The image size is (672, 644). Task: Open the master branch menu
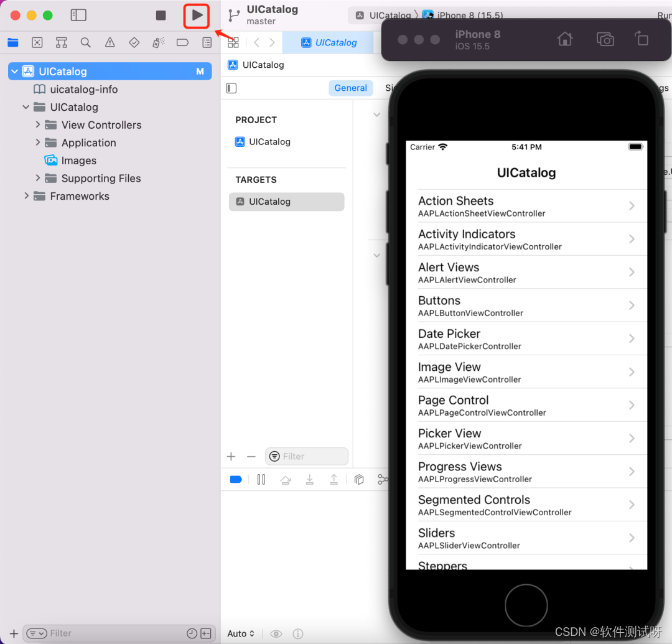[261, 21]
